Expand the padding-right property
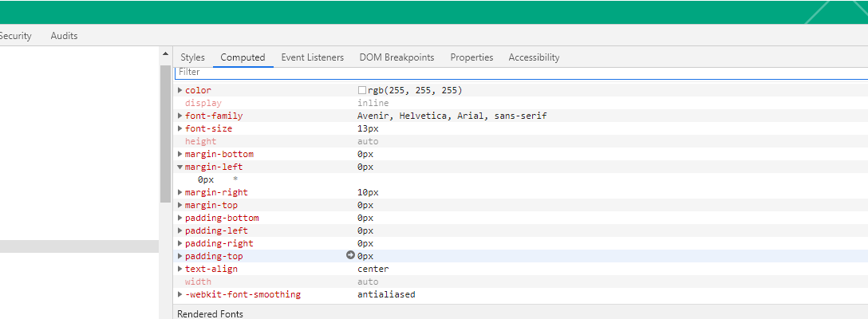Image resolution: width=868 pixels, height=319 pixels. pos(180,243)
